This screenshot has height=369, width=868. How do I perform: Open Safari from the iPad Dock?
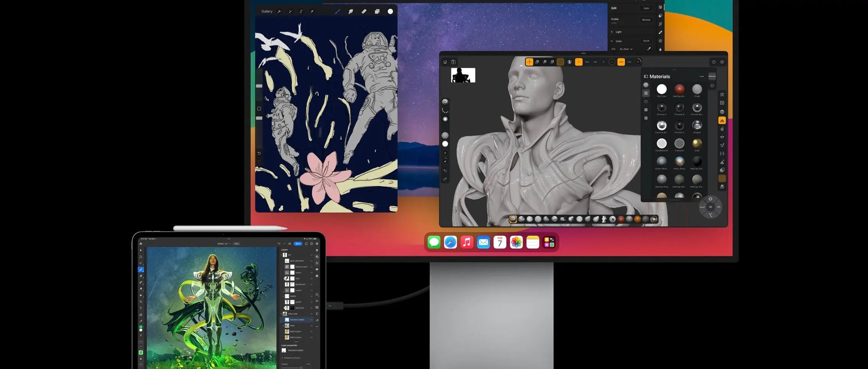[x=450, y=242]
